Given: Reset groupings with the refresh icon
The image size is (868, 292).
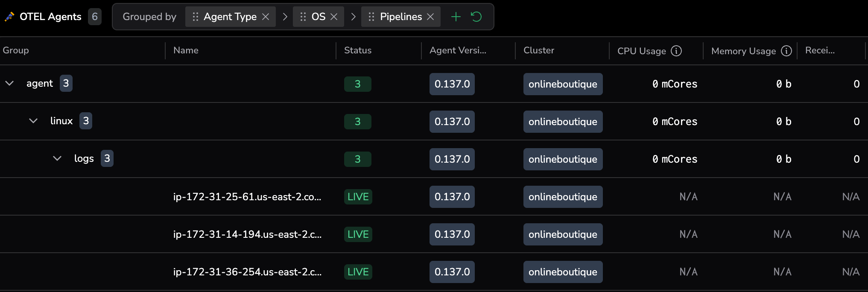Looking at the screenshot, I should coord(476,17).
